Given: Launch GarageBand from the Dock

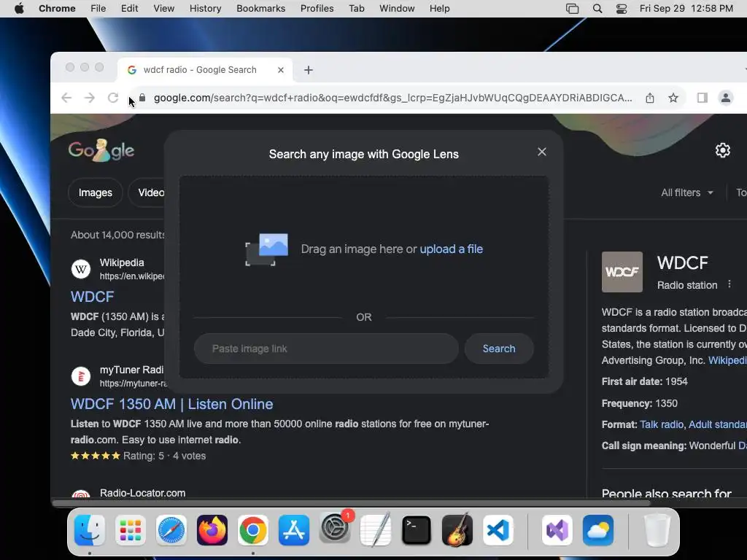Looking at the screenshot, I should click(457, 530).
